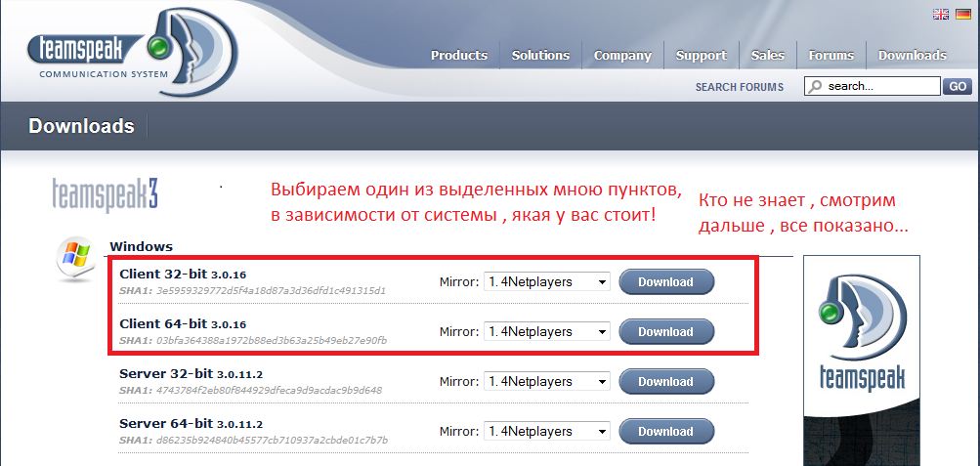Image resolution: width=980 pixels, height=466 pixels.
Task: Click the Windows logo icon
Action: [x=75, y=260]
